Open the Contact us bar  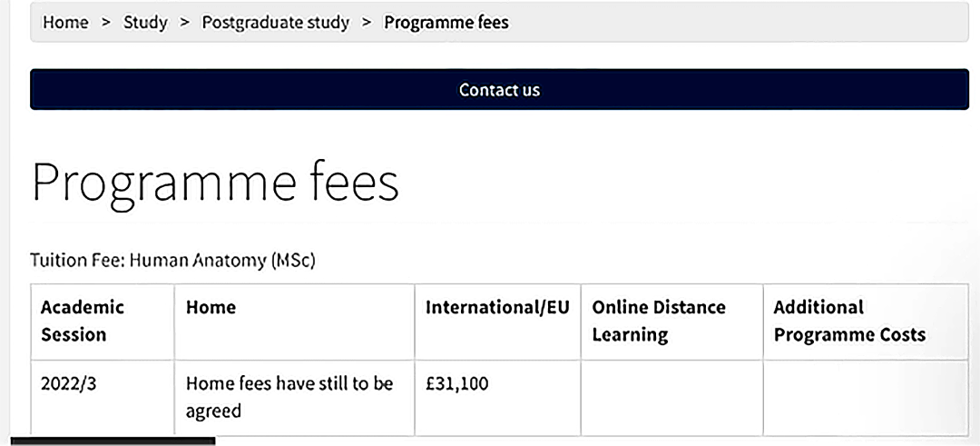[x=499, y=89]
